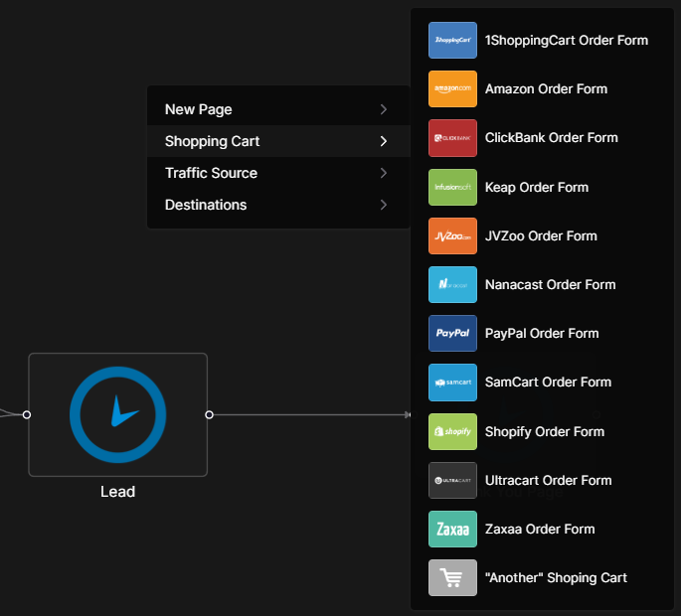The image size is (681, 616).
Task: Choose Amazon Order Form label
Action: (546, 89)
